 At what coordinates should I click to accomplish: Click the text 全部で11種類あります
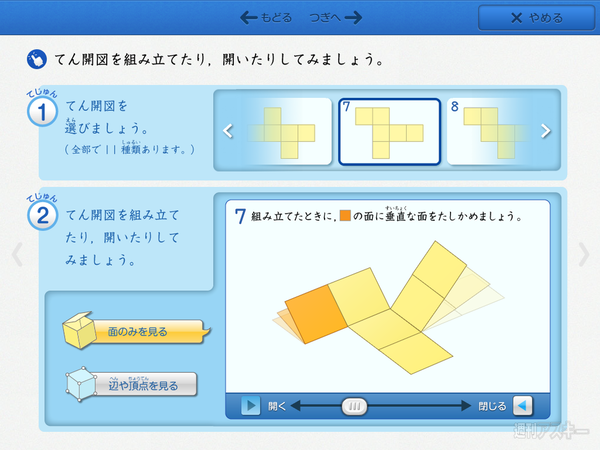point(129,148)
